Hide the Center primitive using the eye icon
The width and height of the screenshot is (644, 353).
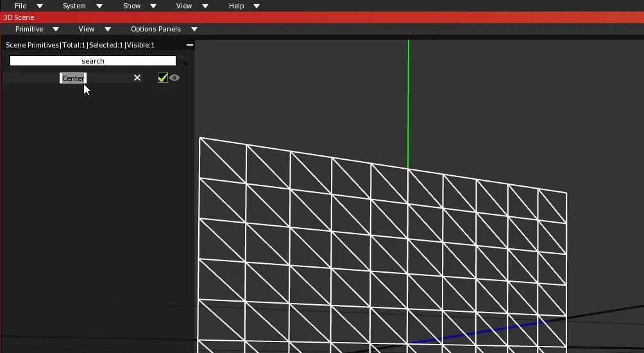point(174,78)
